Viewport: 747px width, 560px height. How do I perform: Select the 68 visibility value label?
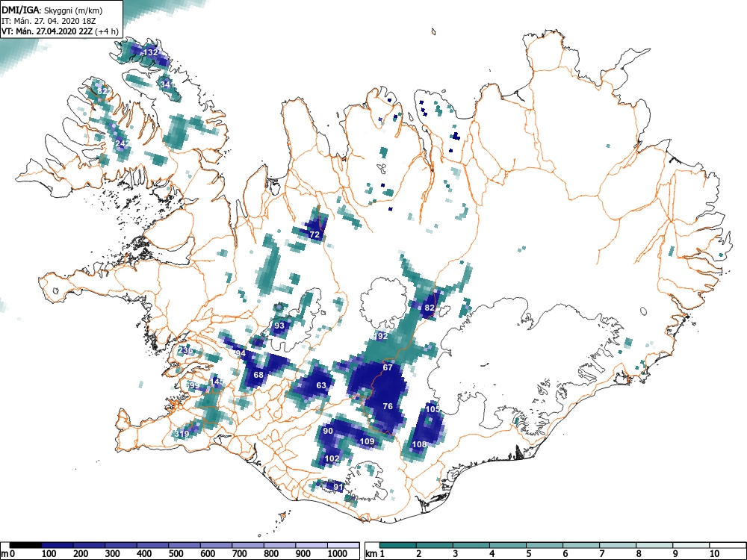(258, 375)
